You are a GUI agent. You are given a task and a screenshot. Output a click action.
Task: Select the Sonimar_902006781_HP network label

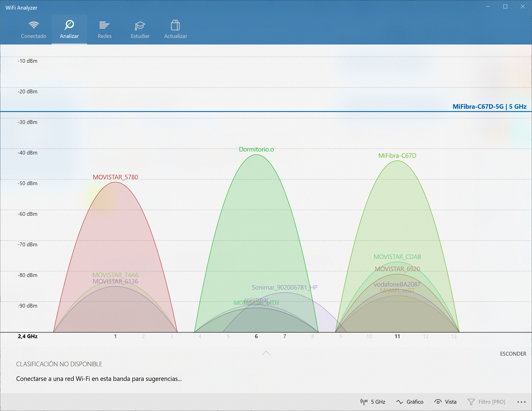pyautogui.click(x=284, y=287)
